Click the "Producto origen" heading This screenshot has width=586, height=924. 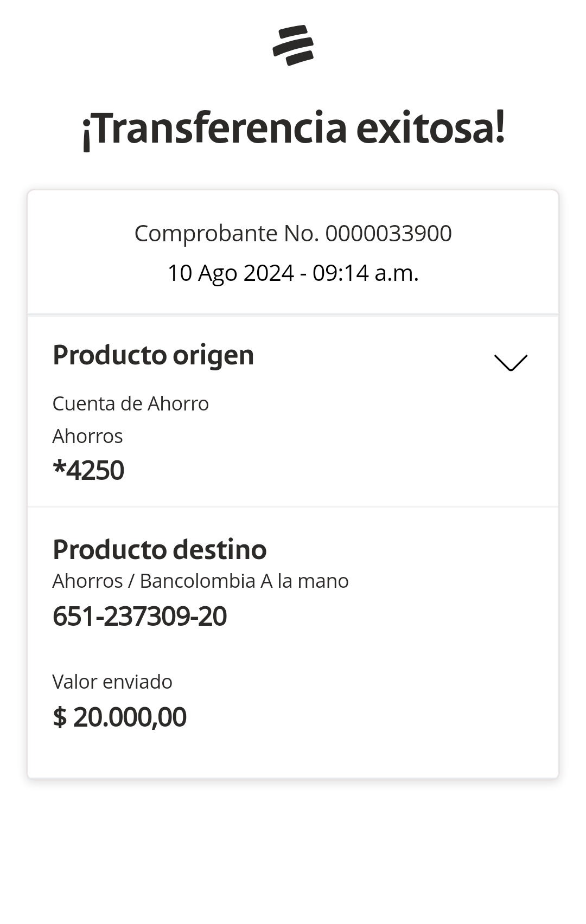click(153, 356)
